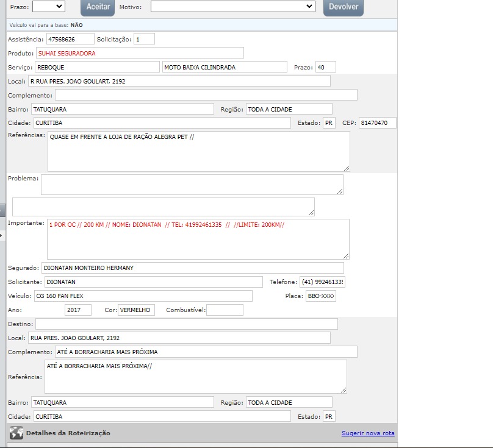Click the origin Cidade field CURITIBA
Screen dimensions: 493x448
click(162, 123)
